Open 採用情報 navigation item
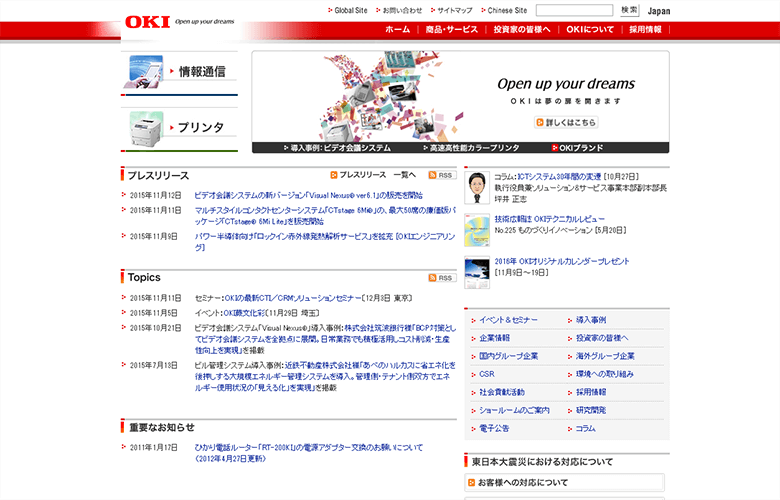 [645, 30]
